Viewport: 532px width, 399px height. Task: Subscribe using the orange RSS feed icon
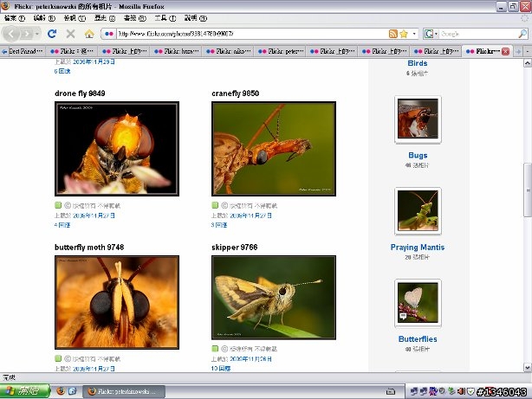coord(393,34)
